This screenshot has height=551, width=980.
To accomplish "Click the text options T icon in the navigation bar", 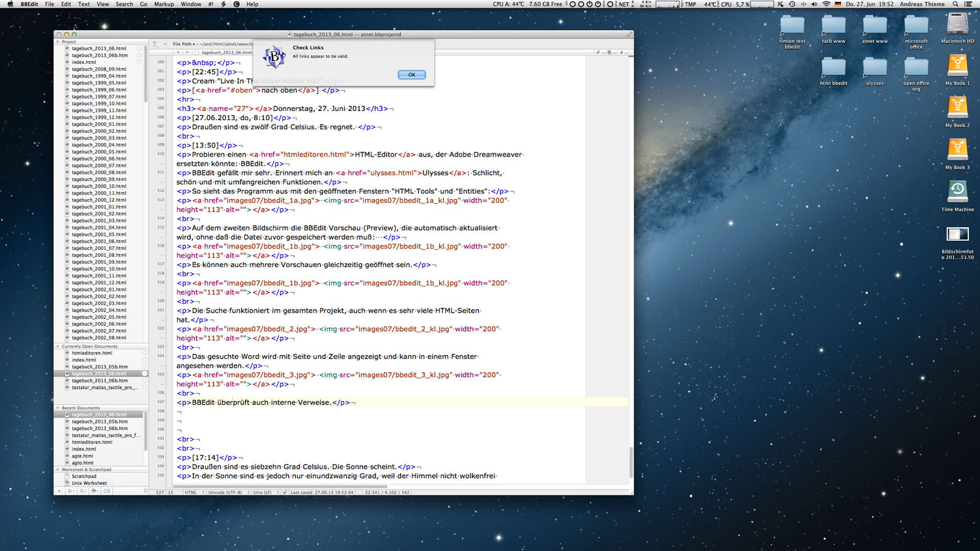I will pos(155,44).
